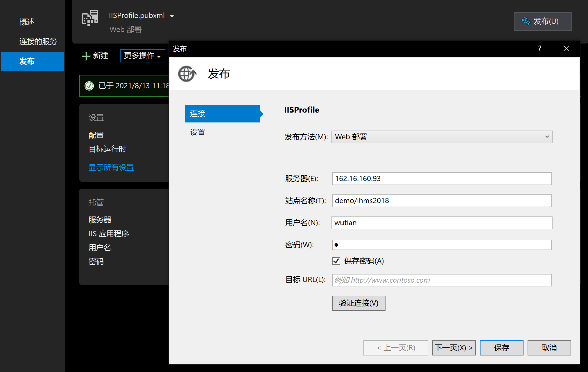Click the Publish(U) button with globe icon
The image size is (588, 372).
pos(543,21)
